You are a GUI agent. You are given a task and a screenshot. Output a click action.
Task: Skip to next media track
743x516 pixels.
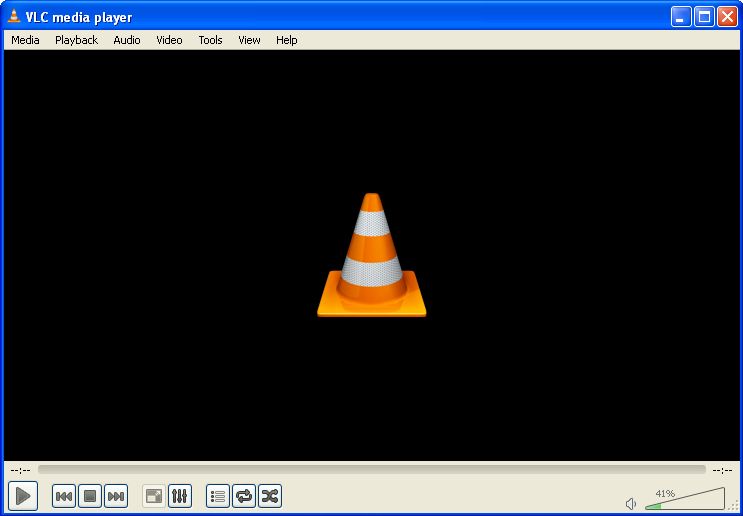pos(116,496)
